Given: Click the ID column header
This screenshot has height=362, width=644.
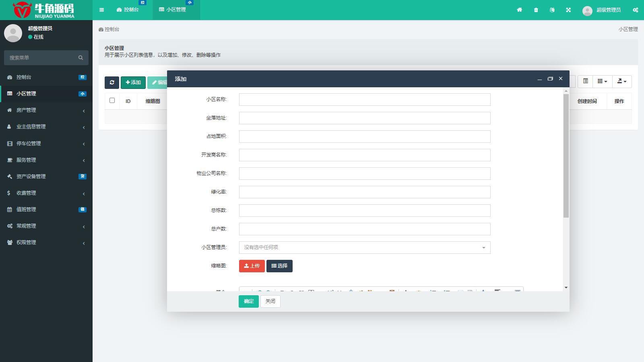Looking at the screenshot, I should (x=128, y=101).
